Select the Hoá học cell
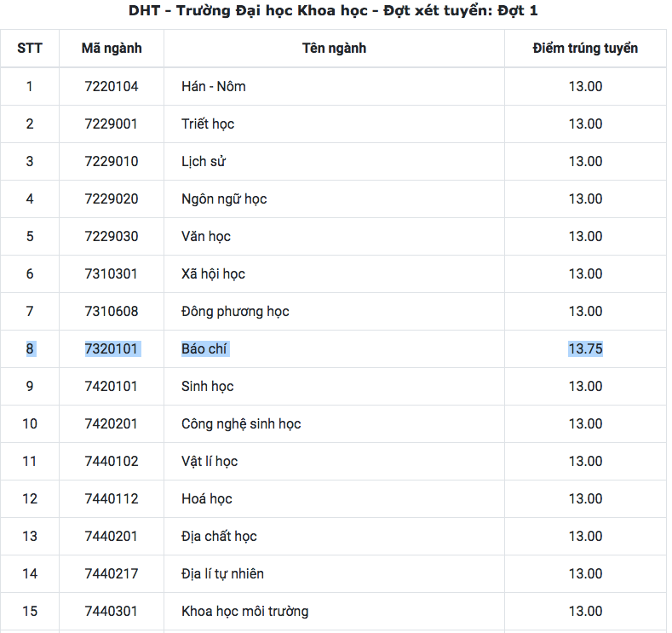Viewport: 672px width, 633px height. point(207,499)
